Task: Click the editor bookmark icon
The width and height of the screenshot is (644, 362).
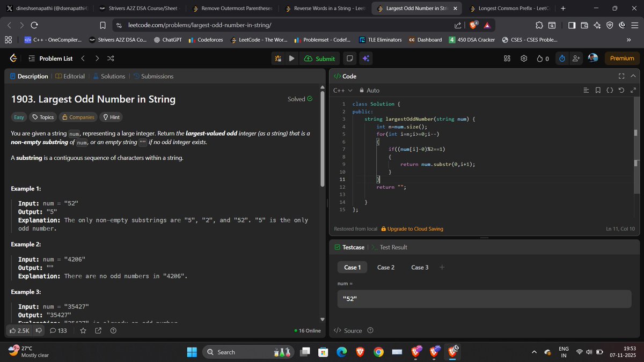Action: [x=598, y=91]
